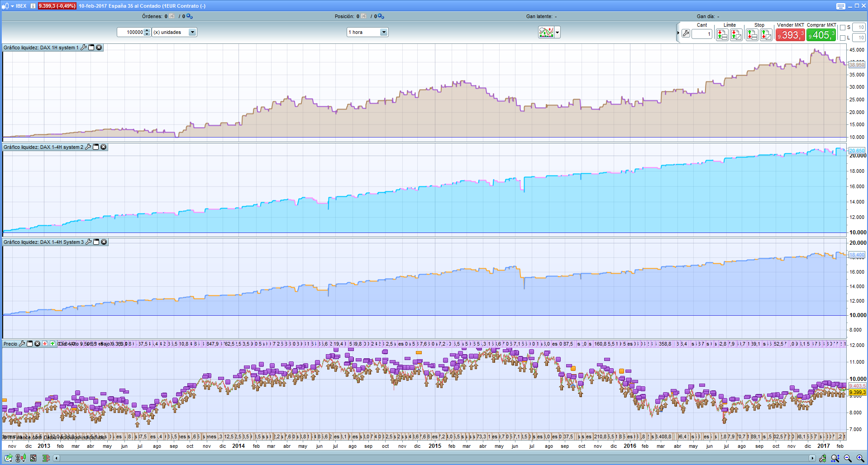
Task: Open the order panel wrench settings
Action: [686, 33]
